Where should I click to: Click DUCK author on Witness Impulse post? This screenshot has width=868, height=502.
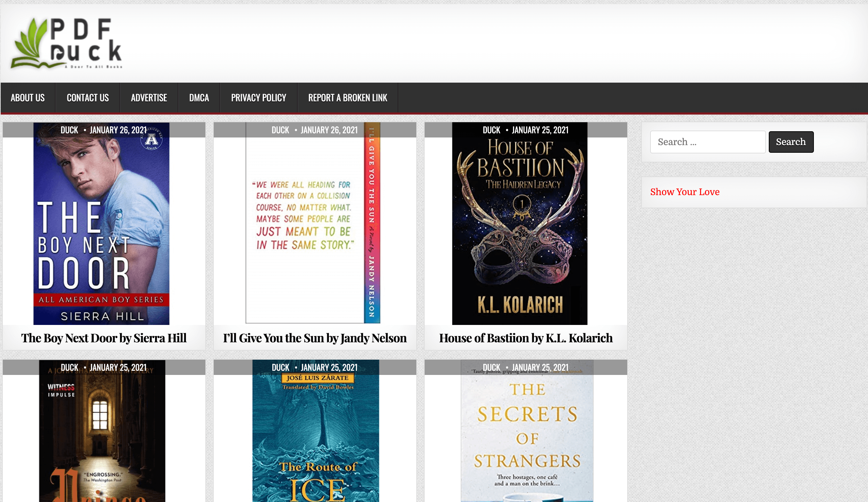[x=69, y=368]
